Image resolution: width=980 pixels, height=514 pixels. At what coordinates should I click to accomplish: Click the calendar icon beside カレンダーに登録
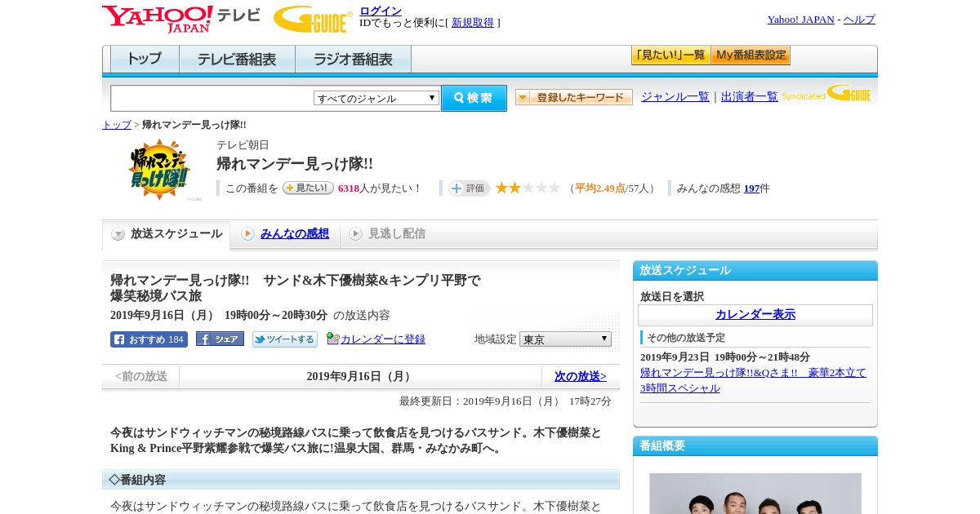click(332, 339)
